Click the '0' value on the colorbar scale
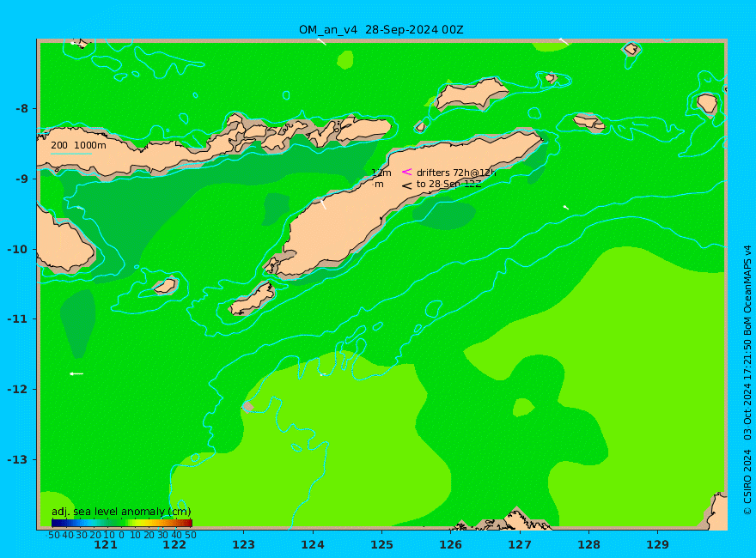Screen dimensions: 756x558 (121, 535)
